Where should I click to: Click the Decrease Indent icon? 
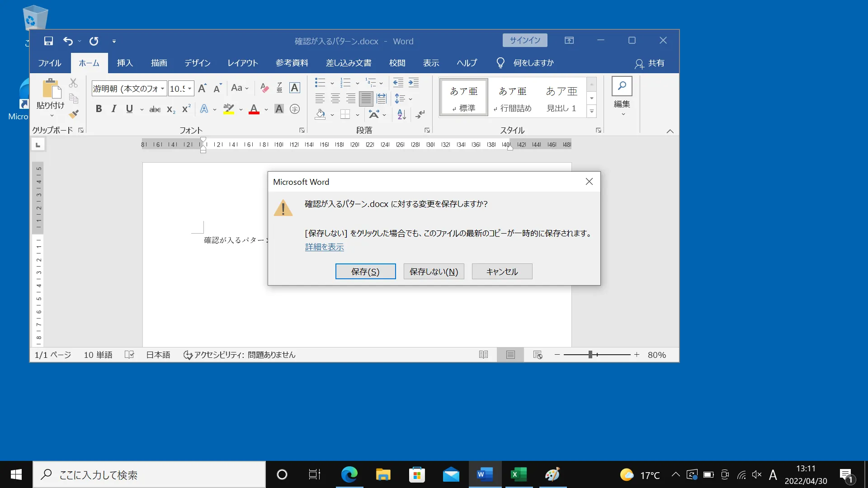(x=398, y=83)
